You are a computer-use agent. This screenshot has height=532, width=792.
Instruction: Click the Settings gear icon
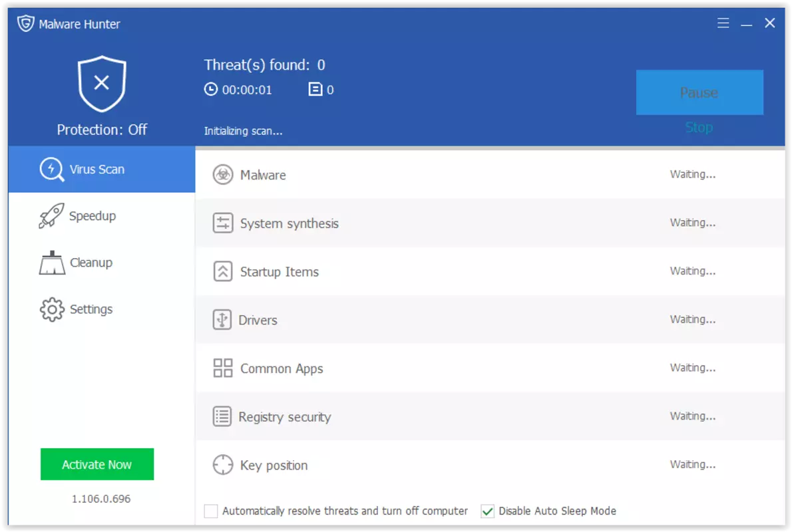click(x=51, y=309)
